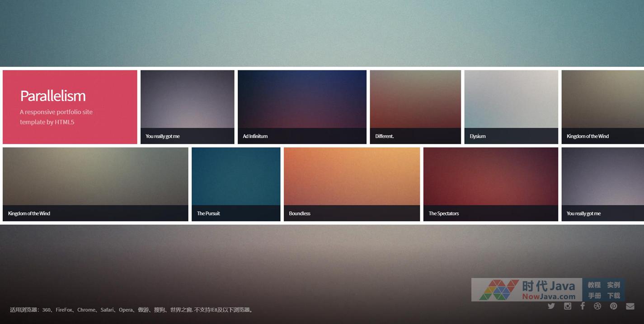This screenshot has width=644, height=324.
Task: Open the widest 'Kingdom of the Wind' thumbnail
Action: 95,184
